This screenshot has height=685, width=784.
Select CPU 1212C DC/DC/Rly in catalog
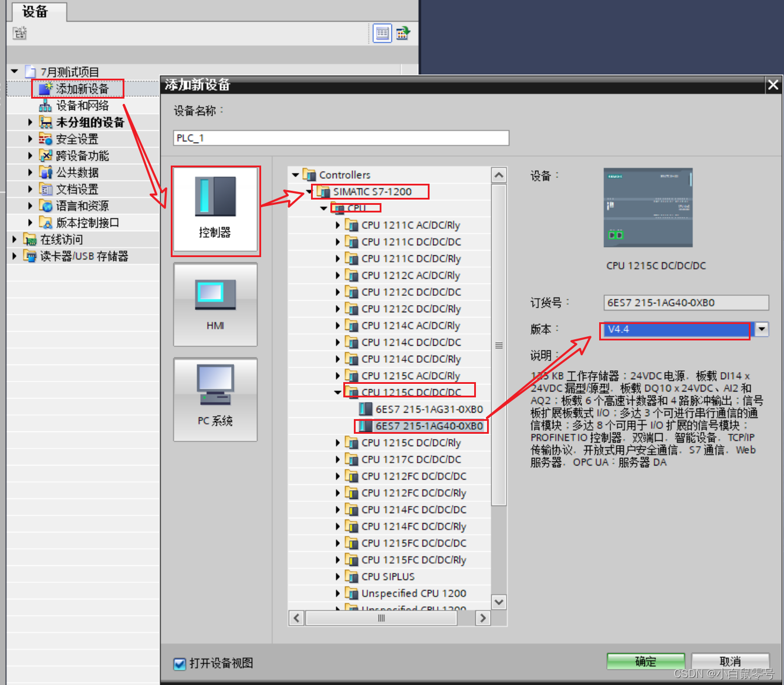click(x=411, y=309)
